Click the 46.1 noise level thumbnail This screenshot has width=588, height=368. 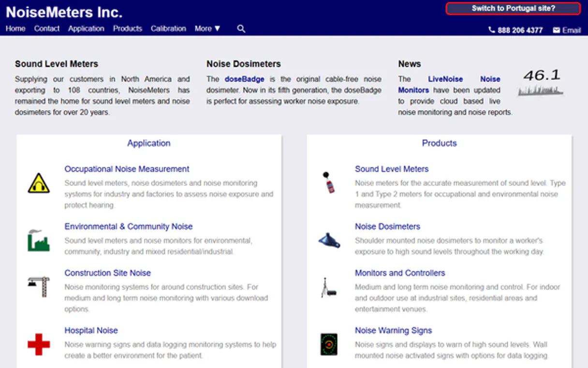point(541,82)
